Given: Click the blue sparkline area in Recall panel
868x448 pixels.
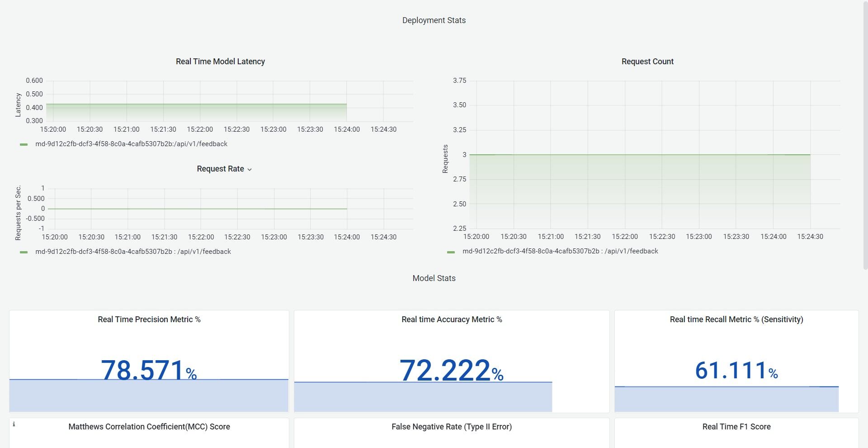Looking at the screenshot, I should (x=726, y=399).
